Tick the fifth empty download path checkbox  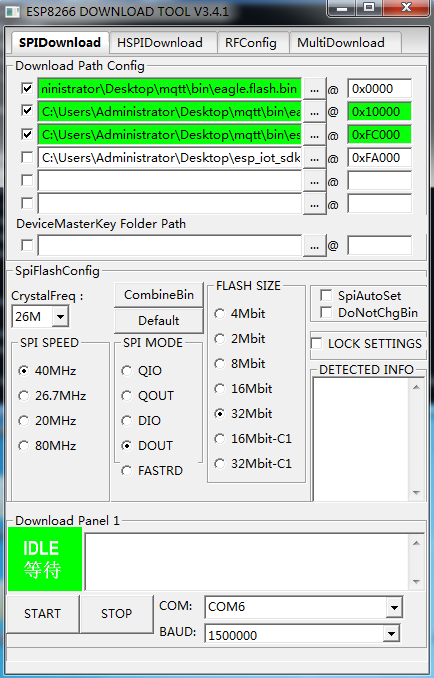click(x=27, y=180)
